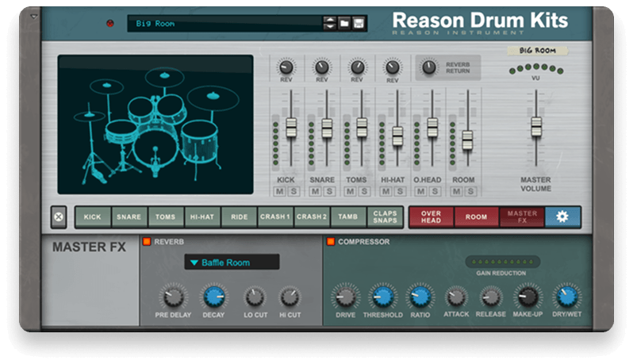The image size is (633, 364).
Task: Open settings with the gear icon
Action: 562,217
